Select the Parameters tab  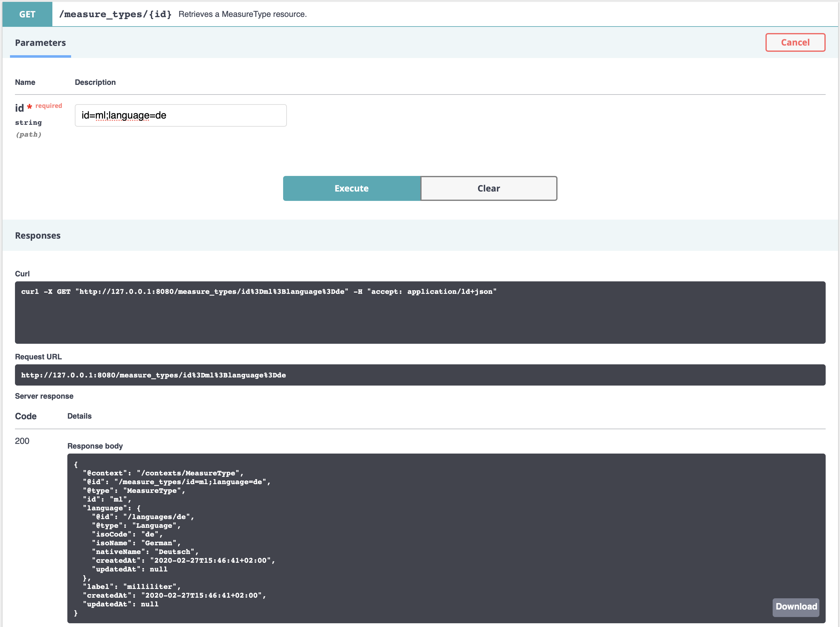(40, 43)
